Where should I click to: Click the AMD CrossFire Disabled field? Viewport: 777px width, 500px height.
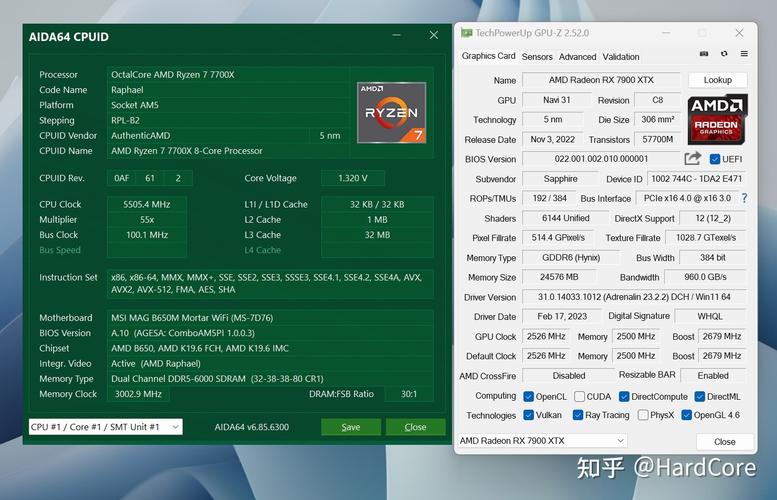[x=568, y=376]
